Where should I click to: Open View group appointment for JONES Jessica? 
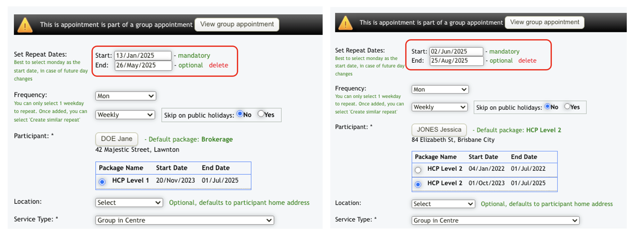pos(545,22)
